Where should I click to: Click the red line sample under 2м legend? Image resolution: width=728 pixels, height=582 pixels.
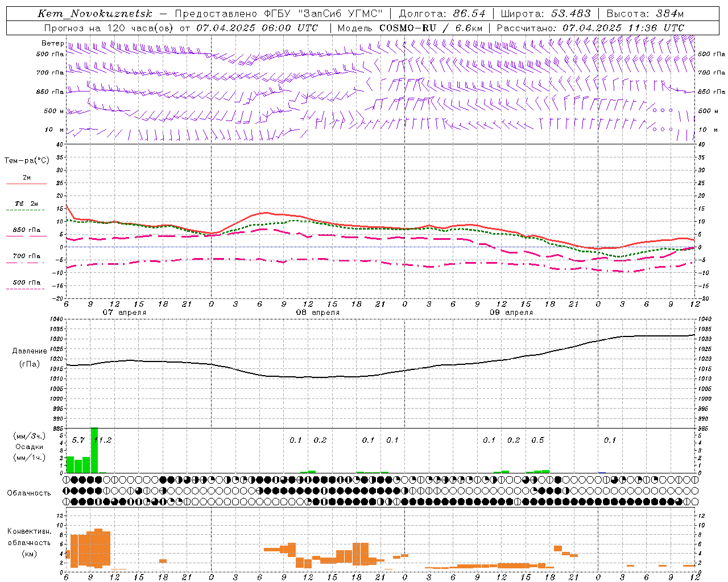[26, 184]
